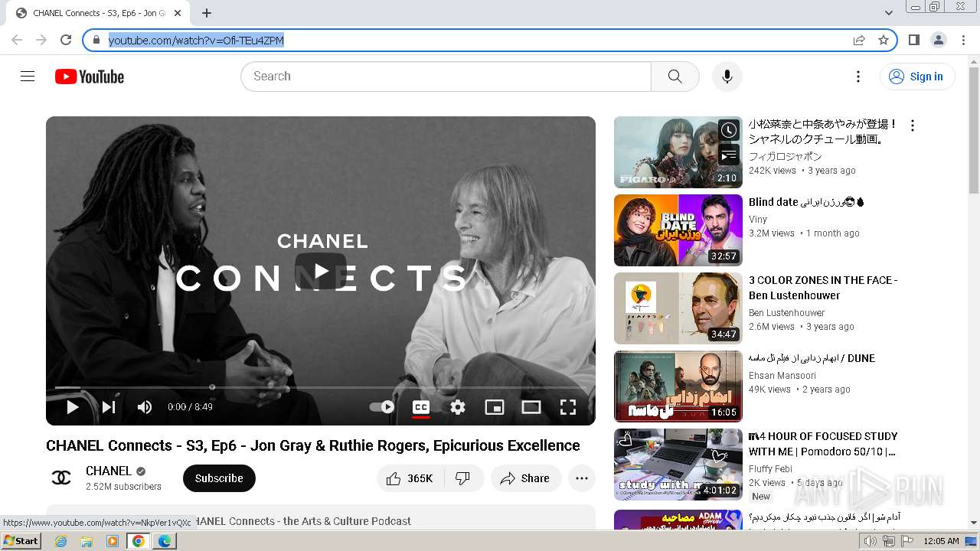The width and height of the screenshot is (980, 551).
Task: Open YouTube settings three-dot menu
Action: (x=858, y=77)
